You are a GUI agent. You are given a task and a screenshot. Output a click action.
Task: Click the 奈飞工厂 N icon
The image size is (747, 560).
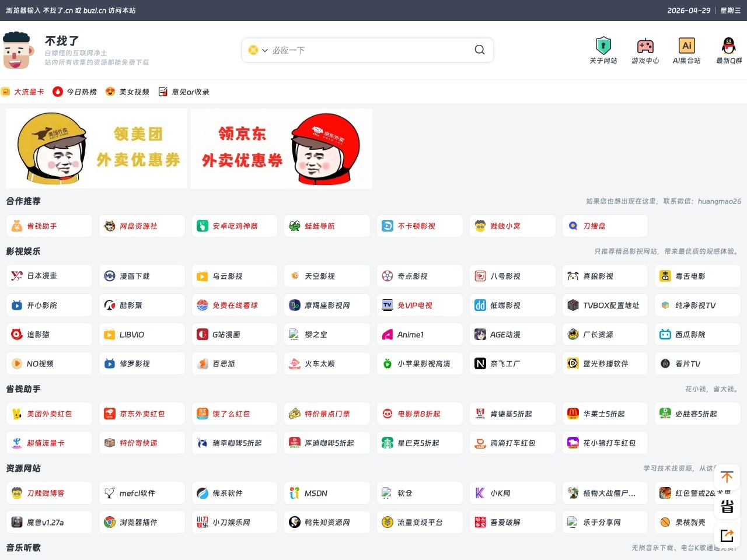pos(480,364)
